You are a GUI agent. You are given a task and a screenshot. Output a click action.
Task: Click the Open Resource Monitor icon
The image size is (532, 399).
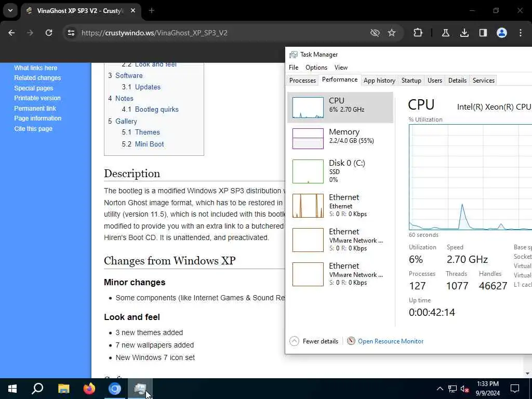coord(351,341)
